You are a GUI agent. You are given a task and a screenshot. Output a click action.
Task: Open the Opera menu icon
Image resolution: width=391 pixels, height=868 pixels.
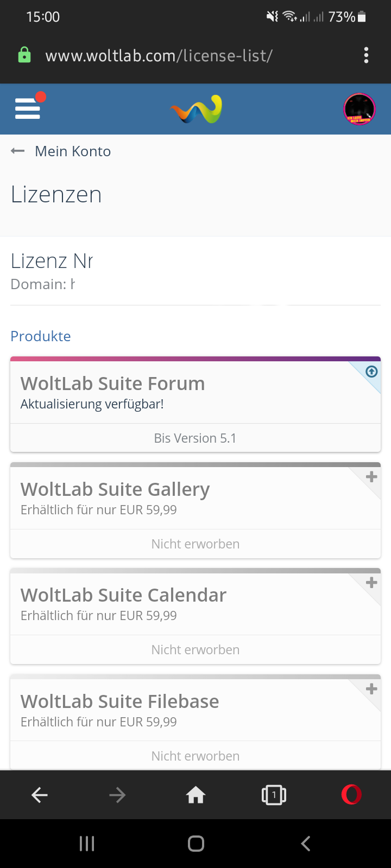(351, 795)
